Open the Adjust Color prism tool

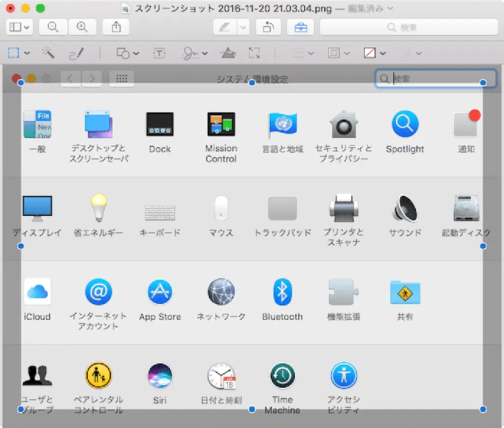pyautogui.click(x=227, y=53)
